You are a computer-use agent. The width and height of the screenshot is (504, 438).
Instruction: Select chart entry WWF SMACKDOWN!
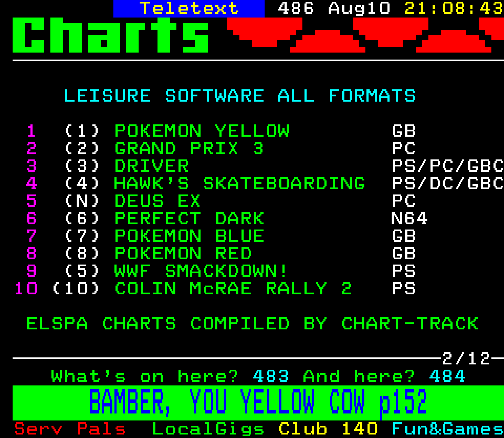tap(201, 271)
